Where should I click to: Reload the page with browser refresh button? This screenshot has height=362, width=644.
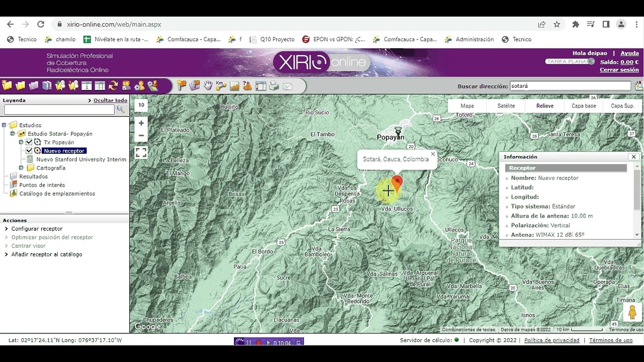[x=41, y=24]
